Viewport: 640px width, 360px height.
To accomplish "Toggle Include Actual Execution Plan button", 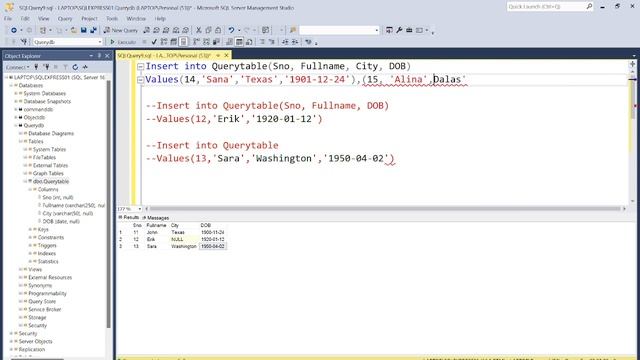I will [196, 42].
